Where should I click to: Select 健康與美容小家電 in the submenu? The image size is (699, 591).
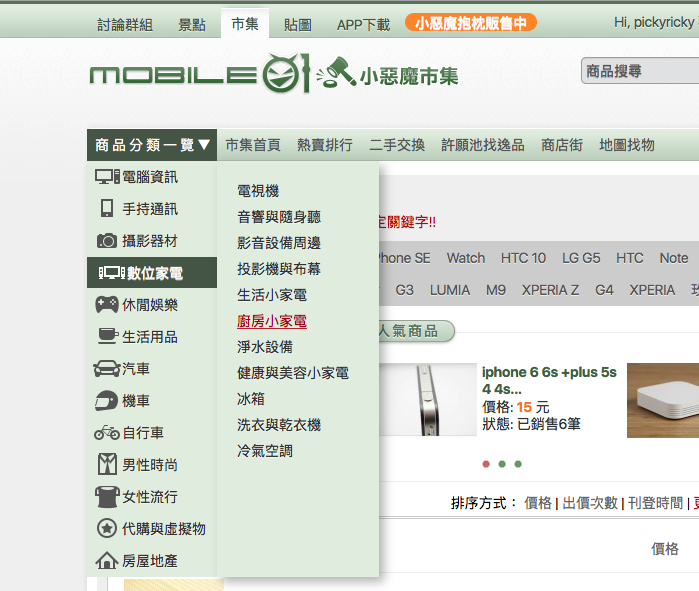coord(293,373)
